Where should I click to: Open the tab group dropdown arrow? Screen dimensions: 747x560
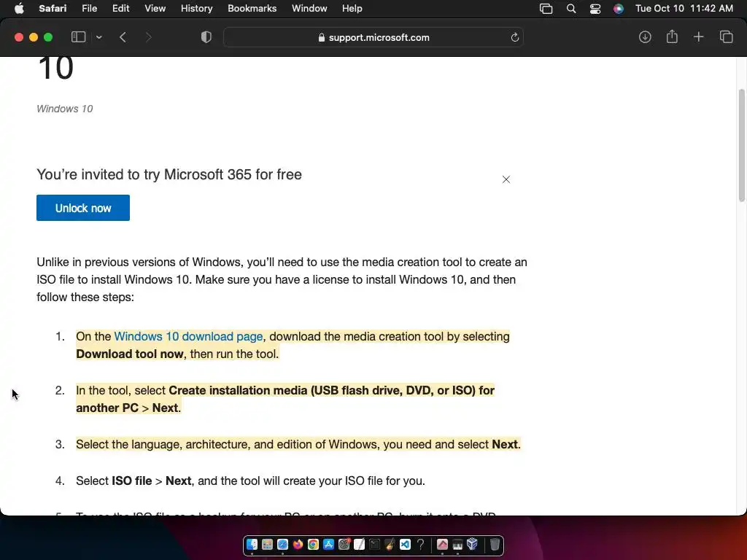tap(98, 37)
